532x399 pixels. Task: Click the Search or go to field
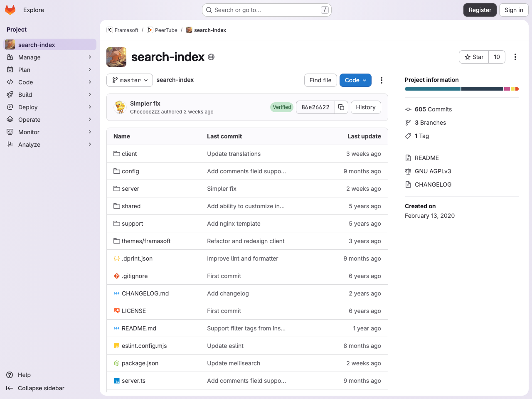(x=266, y=10)
